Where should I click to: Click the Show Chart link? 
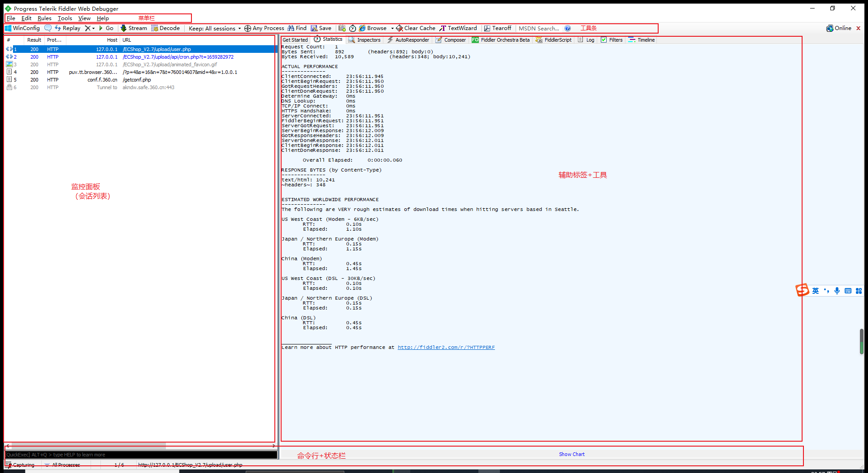tap(572, 454)
